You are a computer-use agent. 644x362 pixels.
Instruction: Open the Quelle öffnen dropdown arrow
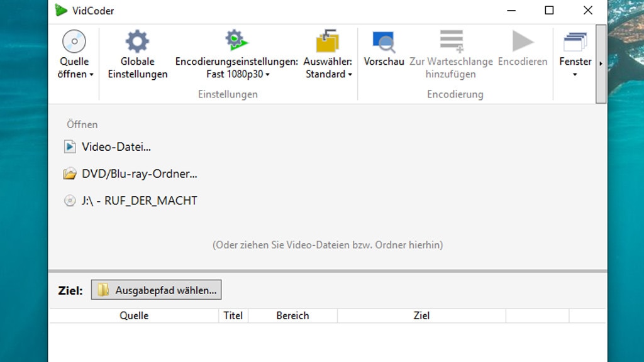click(x=90, y=74)
